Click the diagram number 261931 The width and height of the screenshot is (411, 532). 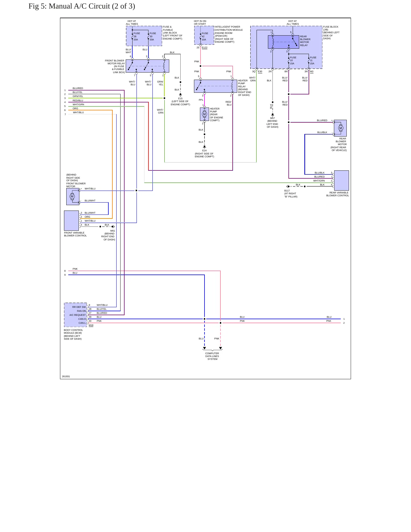(x=66, y=376)
